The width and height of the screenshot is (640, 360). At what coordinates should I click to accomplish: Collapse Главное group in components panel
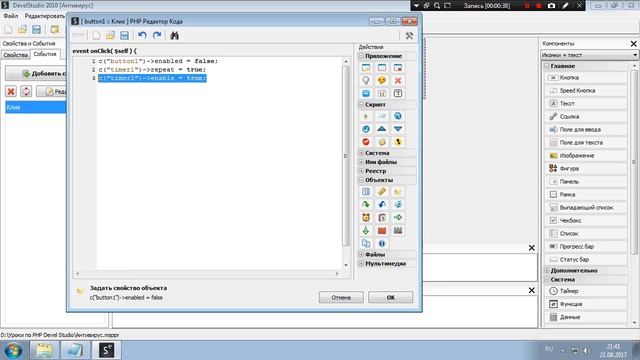(547, 66)
